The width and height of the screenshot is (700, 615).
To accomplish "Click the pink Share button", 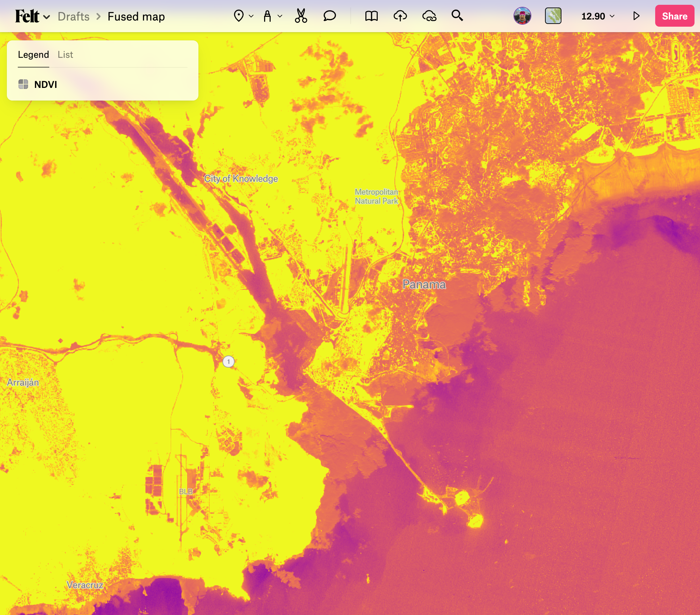I will (674, 16).
